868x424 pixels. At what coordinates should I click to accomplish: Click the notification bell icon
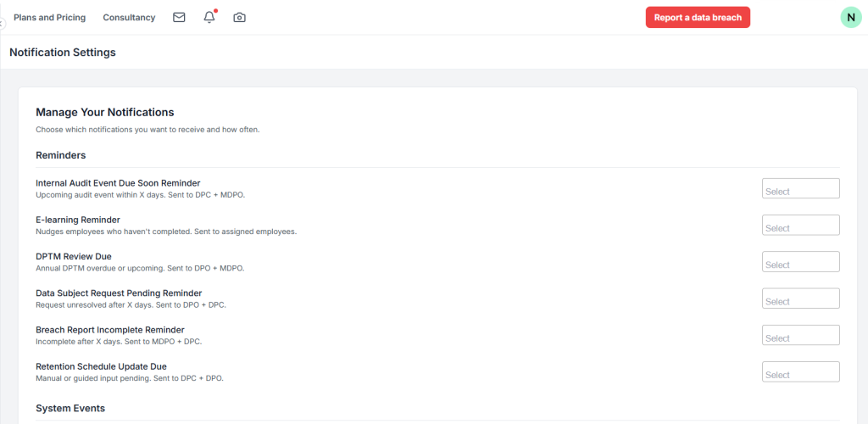(x=209, y=17)
